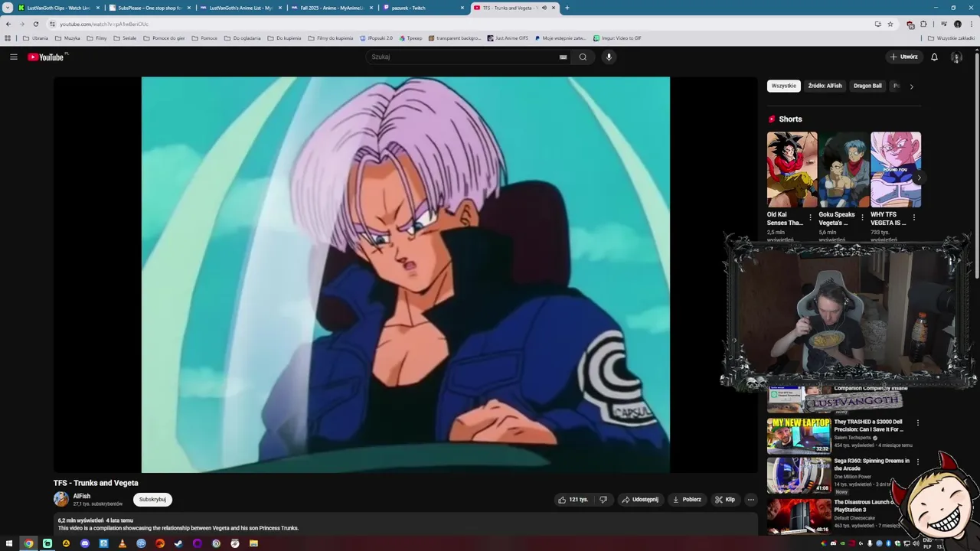Click the red extension icon with badge

(910, 24)
